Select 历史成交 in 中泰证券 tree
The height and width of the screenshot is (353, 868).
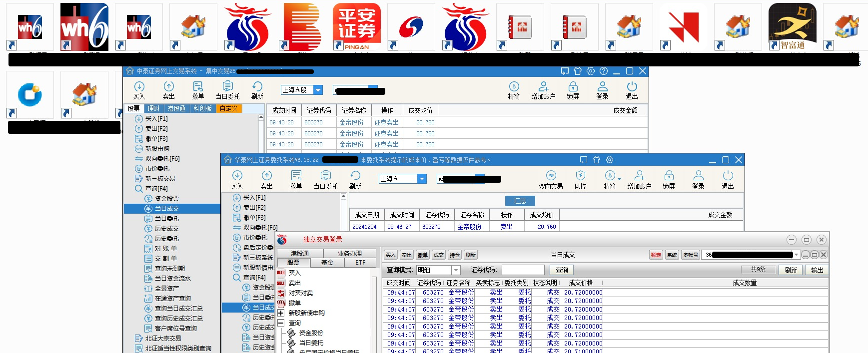tap(167, 229)
